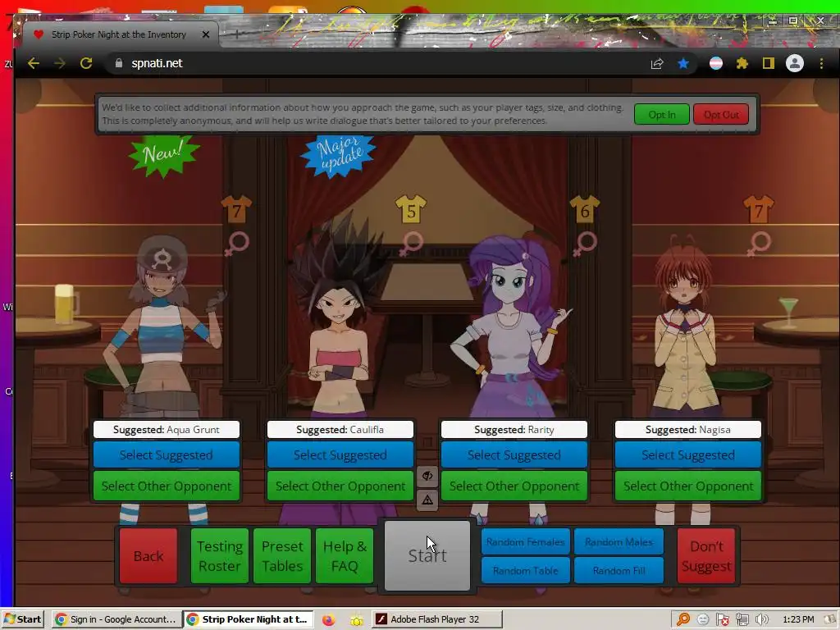Click the red flag tray icon
This screenshot has width=840, height=630.
tap(722, 619)
